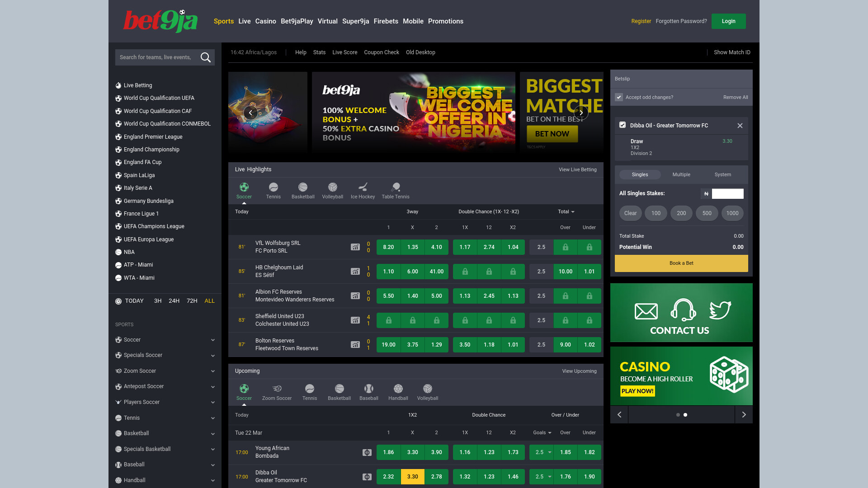Open Total market dropdown in Live Highlights
Viewport: 868px width, 488px height.
[x=566, y=211]
